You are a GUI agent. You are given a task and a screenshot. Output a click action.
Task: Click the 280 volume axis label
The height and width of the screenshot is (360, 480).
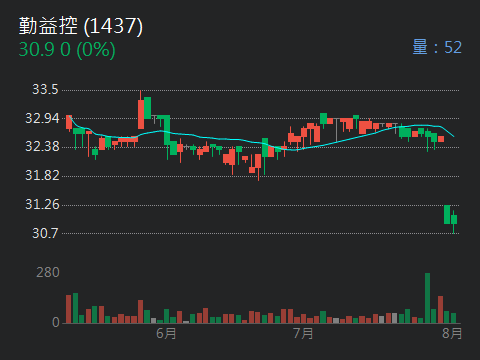(x=48, y=273)
